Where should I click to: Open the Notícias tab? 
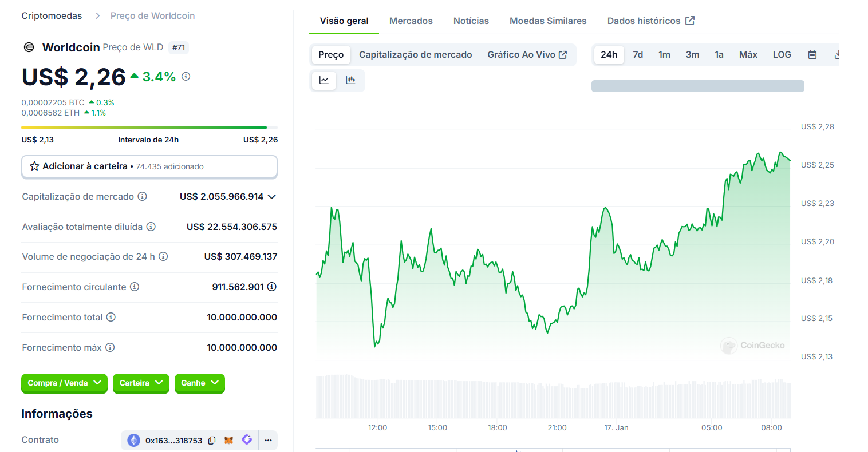(x=471, y=21)
